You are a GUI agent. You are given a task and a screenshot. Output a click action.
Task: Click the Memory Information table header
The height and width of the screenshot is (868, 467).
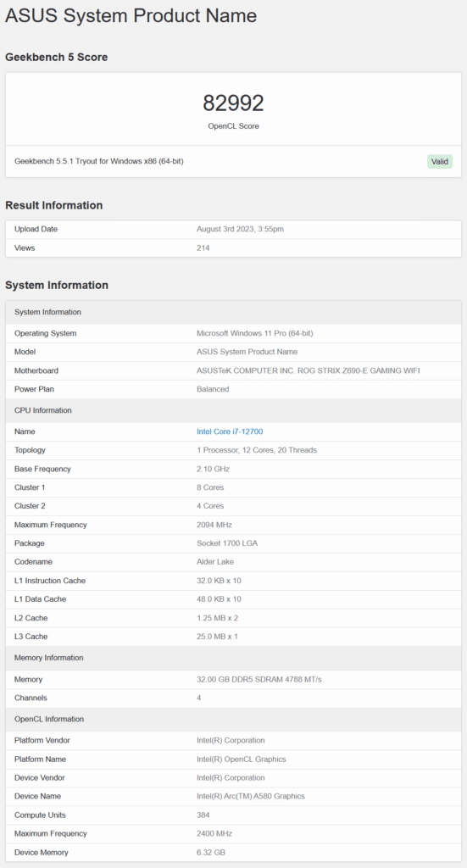click(x=234, y=658)
